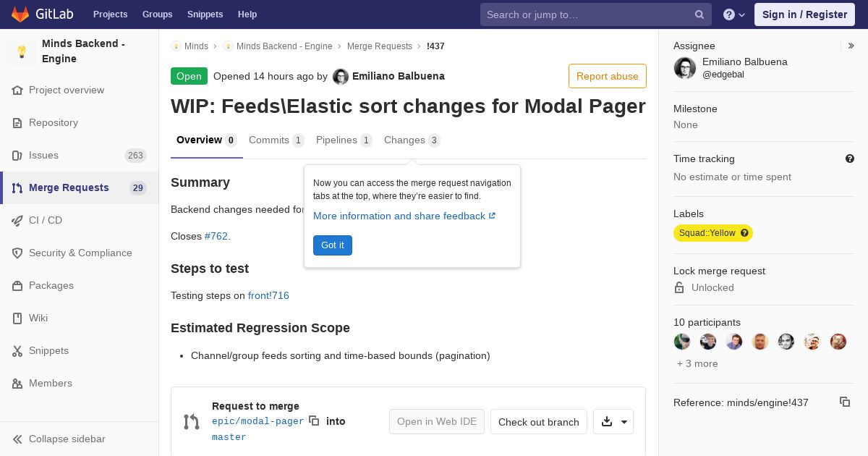Click the Report abuse button
The image size is (868, 456).
click(608, 76)
